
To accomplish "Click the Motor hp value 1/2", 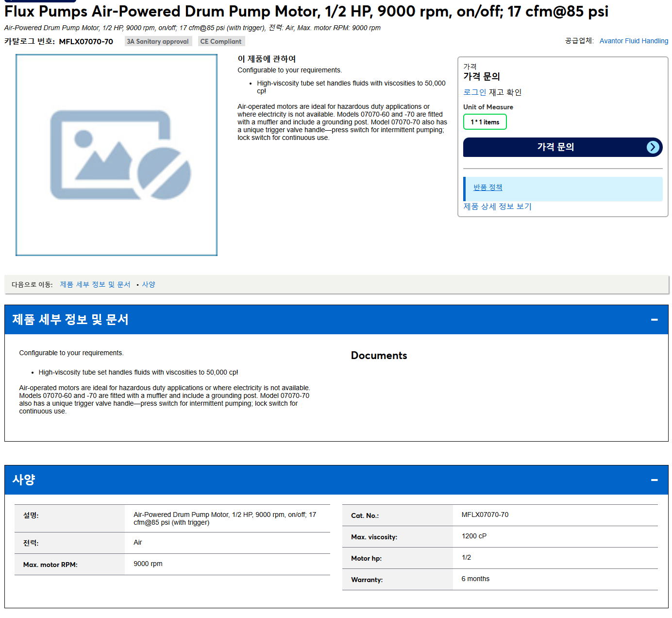I will point(466,557).
